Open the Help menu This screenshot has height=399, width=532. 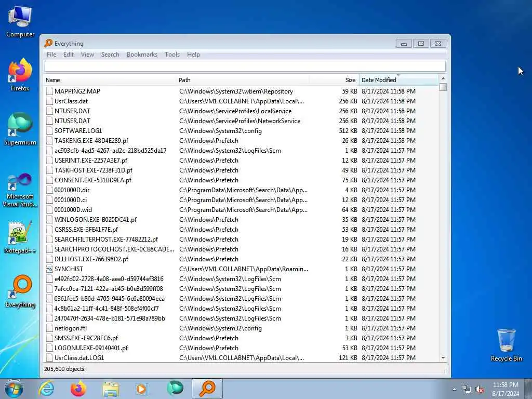tap(193, 55)
